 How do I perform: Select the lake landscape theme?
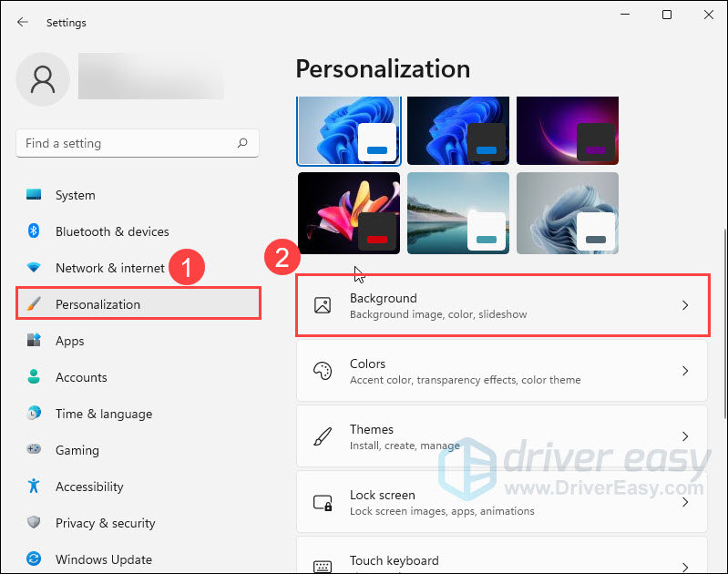[x=458, y=213]
